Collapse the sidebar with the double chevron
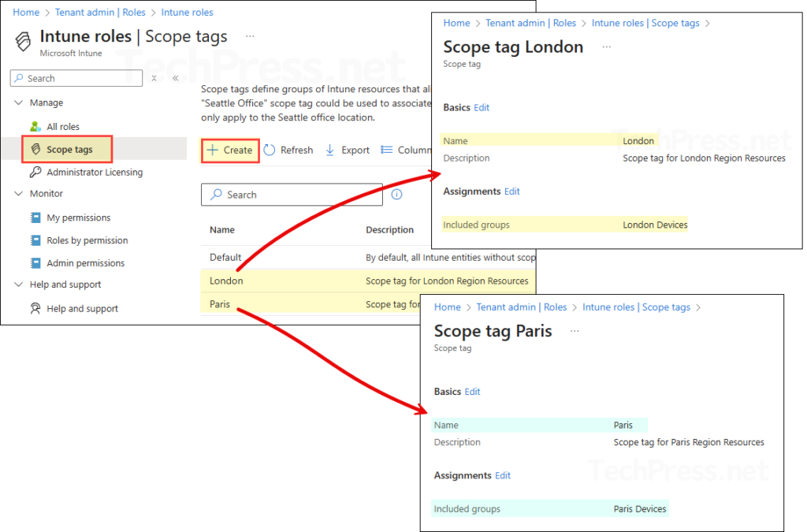 (176, 78)
